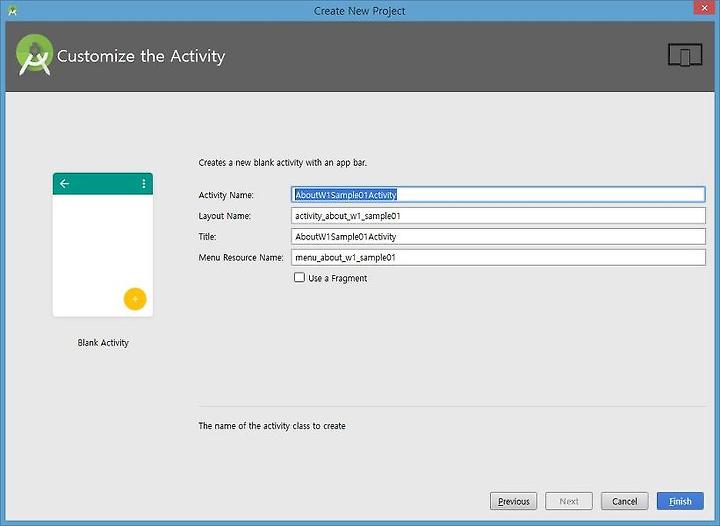Click Finish to create the project

[680, 501]
